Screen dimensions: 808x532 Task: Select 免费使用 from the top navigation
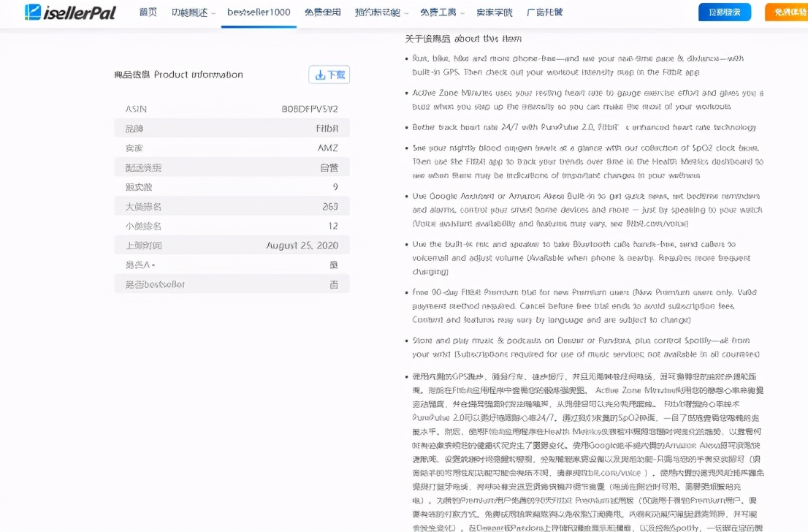(323, 12)
